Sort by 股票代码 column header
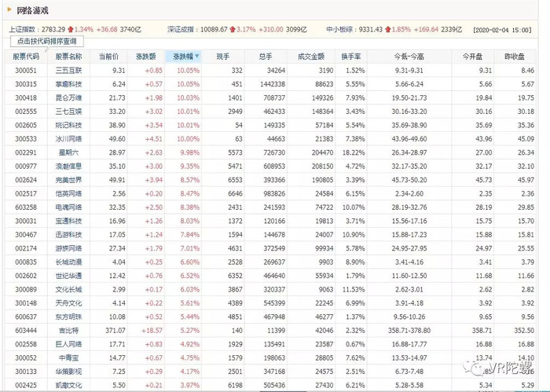This screenshot has width=550, height=392. [x=26, y=57]
